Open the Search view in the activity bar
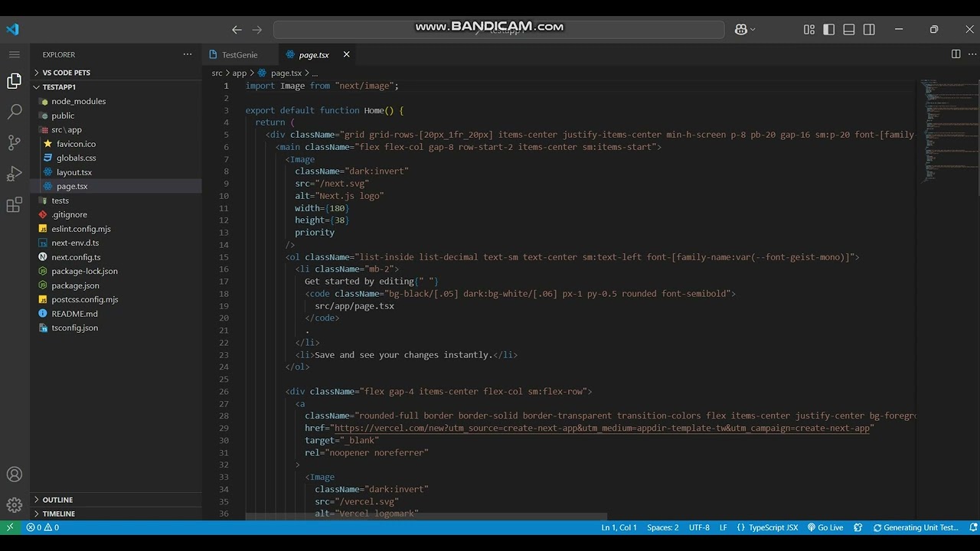The width and height of the screenshot is (980, 551). 14,112
